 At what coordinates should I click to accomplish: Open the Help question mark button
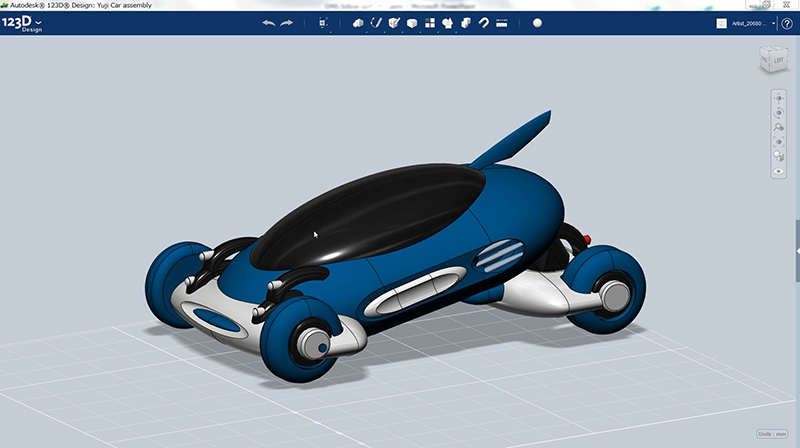[x=787, y=23]
